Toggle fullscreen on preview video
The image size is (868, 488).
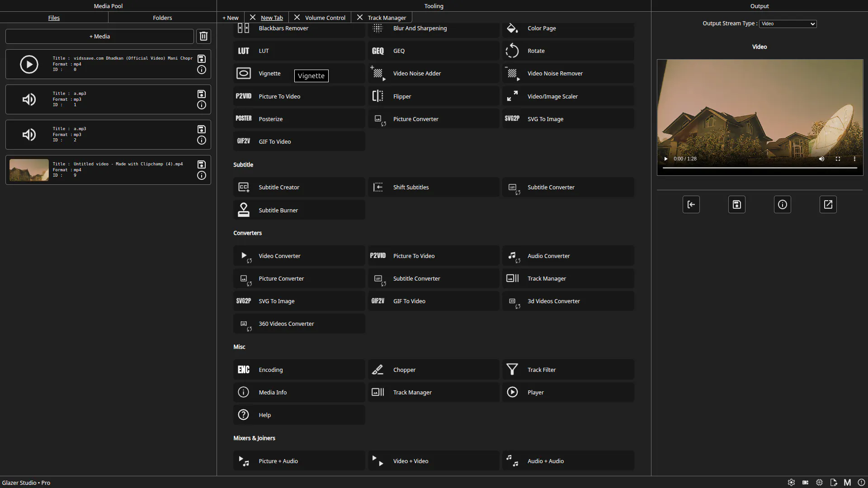(838, 159)
